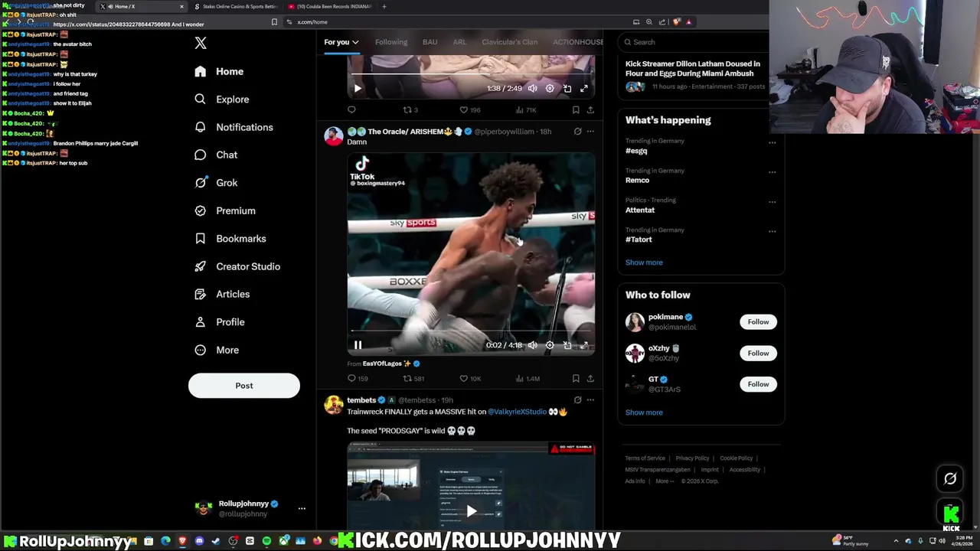Open Grok action on tembets post
Image resolution: width=980 pixels, height=551 pixels.
[x=577, y=400]
